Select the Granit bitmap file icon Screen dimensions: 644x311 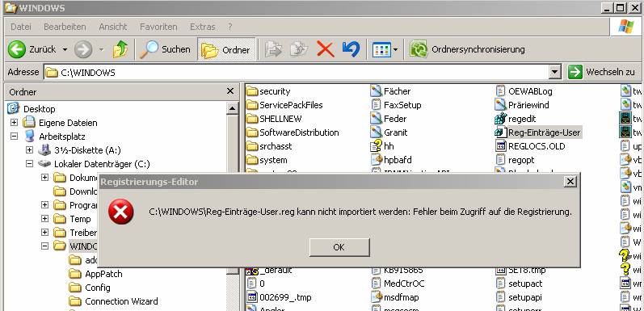377,132
